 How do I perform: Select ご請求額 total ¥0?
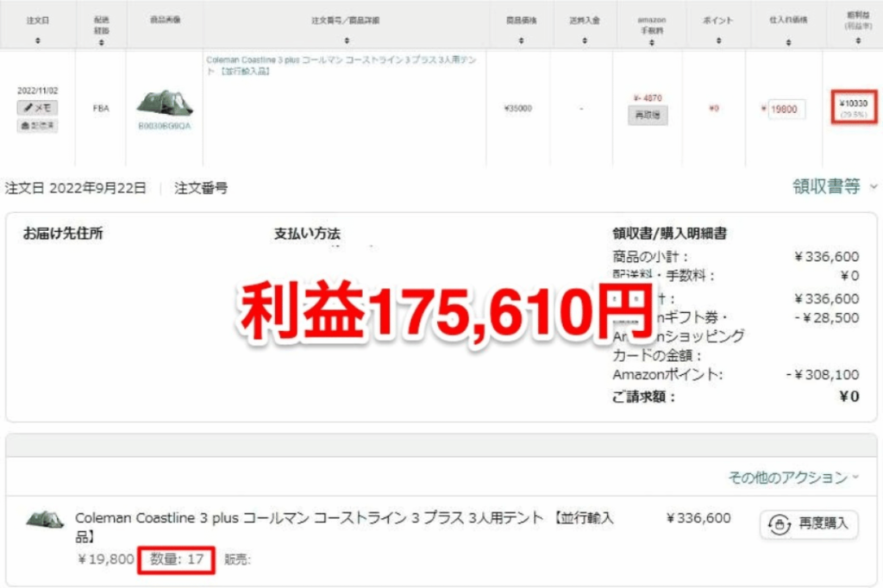point(849,397)
